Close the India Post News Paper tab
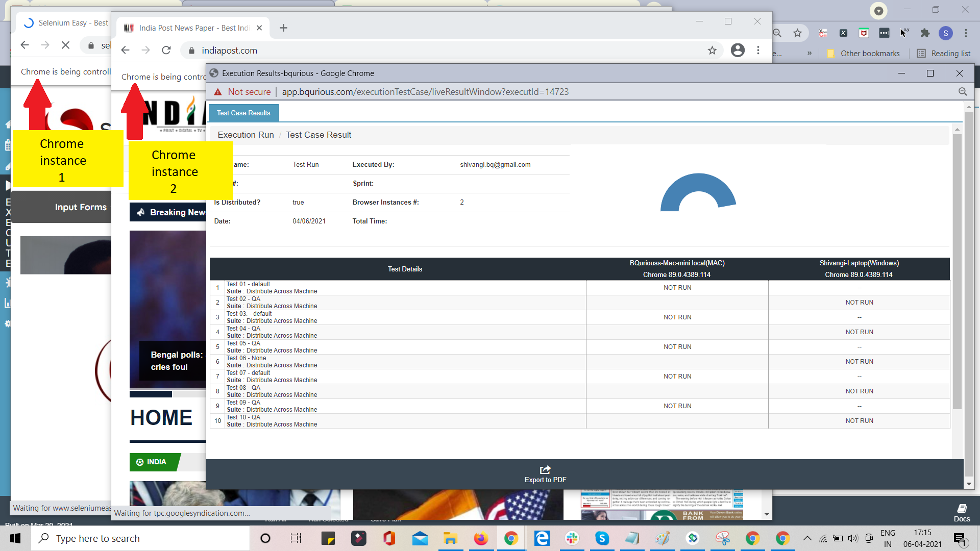Viewport: 980px width, 551px height. tap(259, 28)
